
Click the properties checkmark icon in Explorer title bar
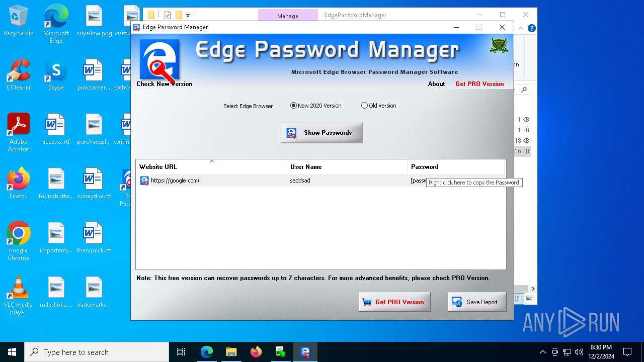click(168, 15)
